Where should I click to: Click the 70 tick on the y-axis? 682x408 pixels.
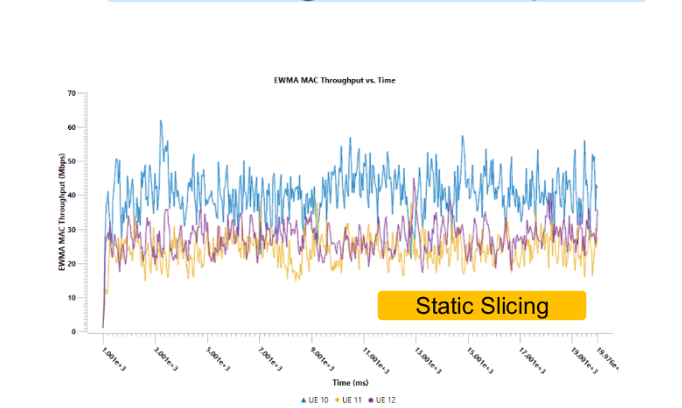tap(71, 93)
